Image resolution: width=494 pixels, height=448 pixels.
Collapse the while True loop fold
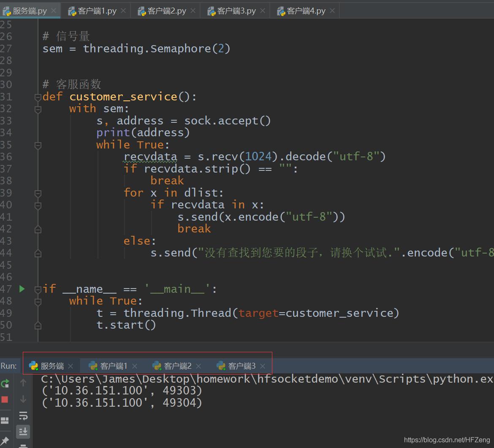38,144
